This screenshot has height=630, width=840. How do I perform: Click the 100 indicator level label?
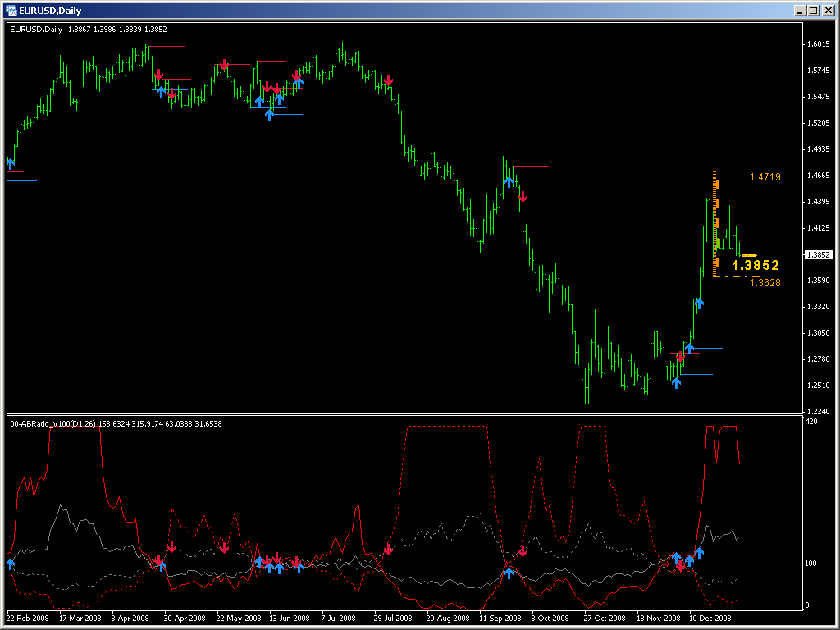(x=811, y=564)
